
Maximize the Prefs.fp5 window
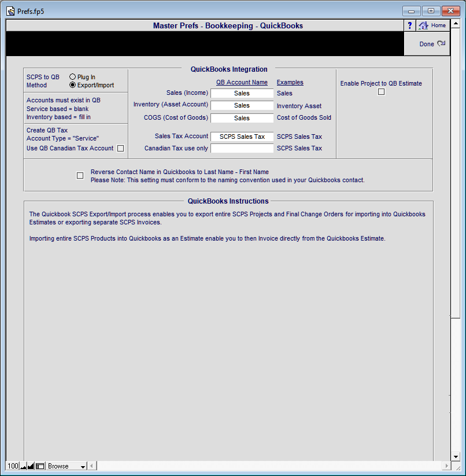click(x=431, y=11)
